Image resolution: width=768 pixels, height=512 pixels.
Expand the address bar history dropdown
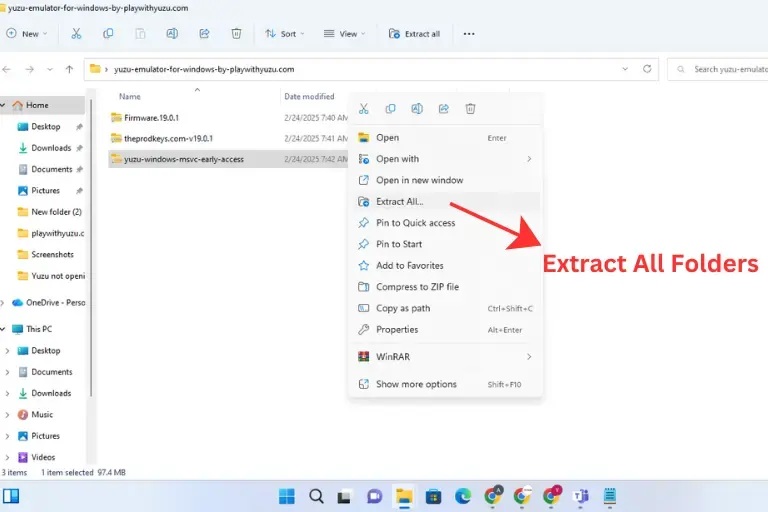tap(625, 69)
